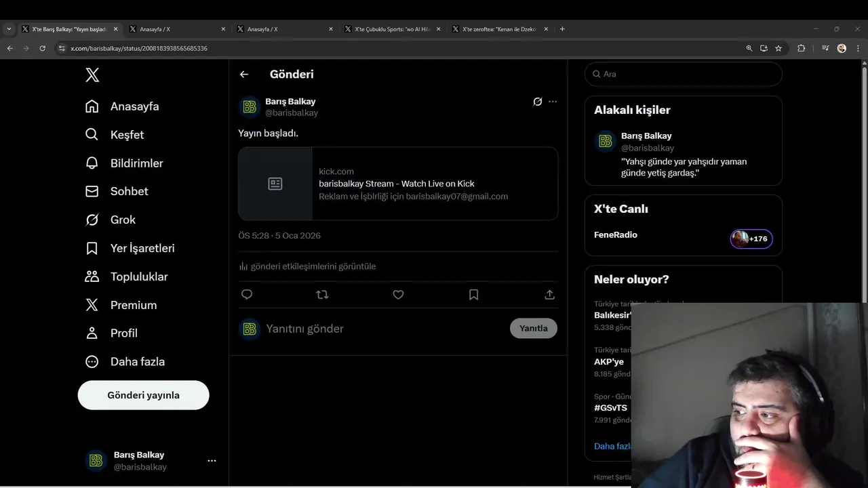
Task: Click post author avatar
Action: pos(250,107)
